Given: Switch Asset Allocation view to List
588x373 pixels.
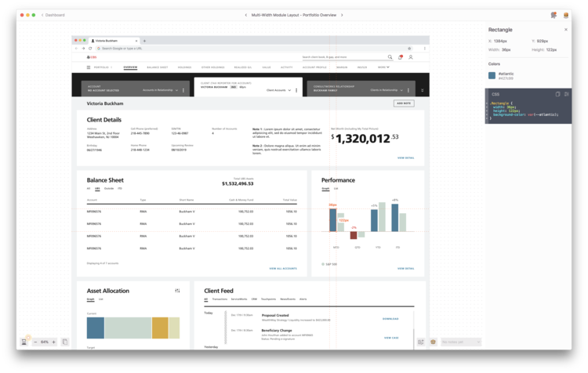Looking at the screenshot, I should click(x=101, y=299).
